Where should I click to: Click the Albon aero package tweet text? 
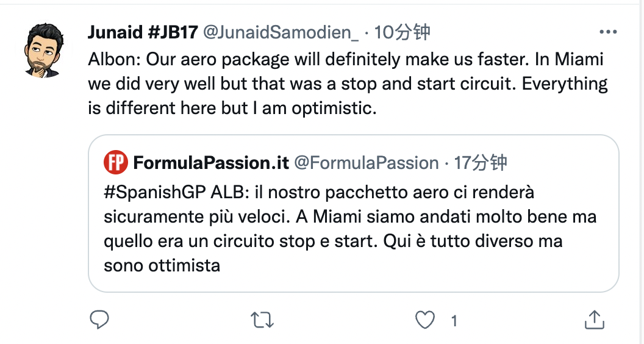click(x=348, y=84)
